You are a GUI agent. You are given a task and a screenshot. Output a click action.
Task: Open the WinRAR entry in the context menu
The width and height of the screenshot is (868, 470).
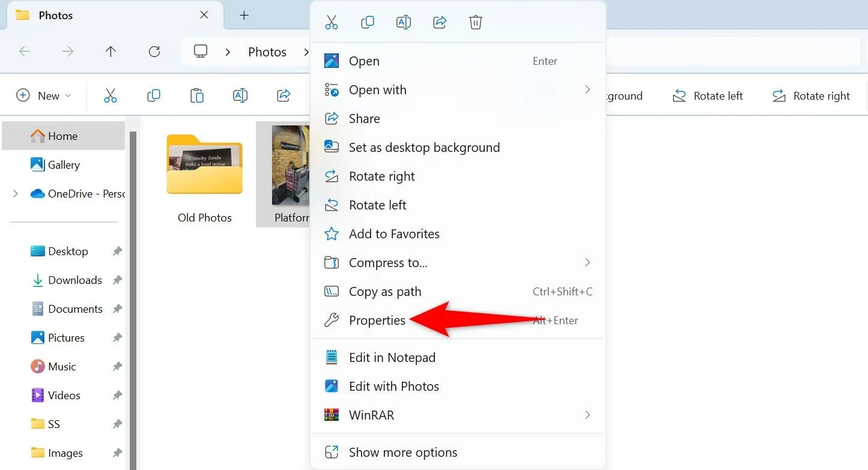coord(371,415)
